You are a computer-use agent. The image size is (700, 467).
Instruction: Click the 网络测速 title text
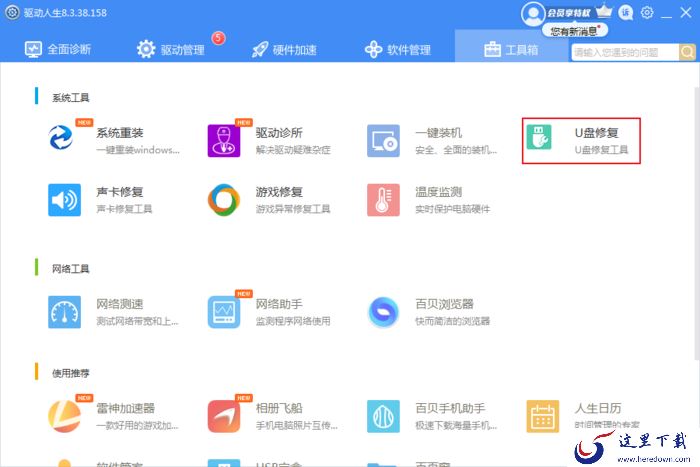click(120, 304)
